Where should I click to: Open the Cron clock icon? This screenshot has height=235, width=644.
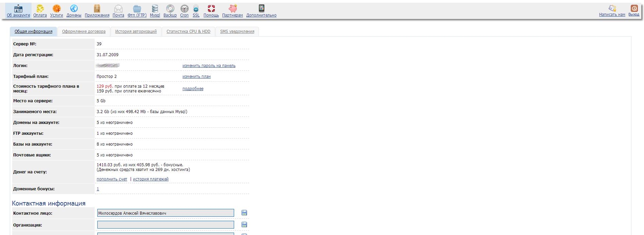point(184,8)
